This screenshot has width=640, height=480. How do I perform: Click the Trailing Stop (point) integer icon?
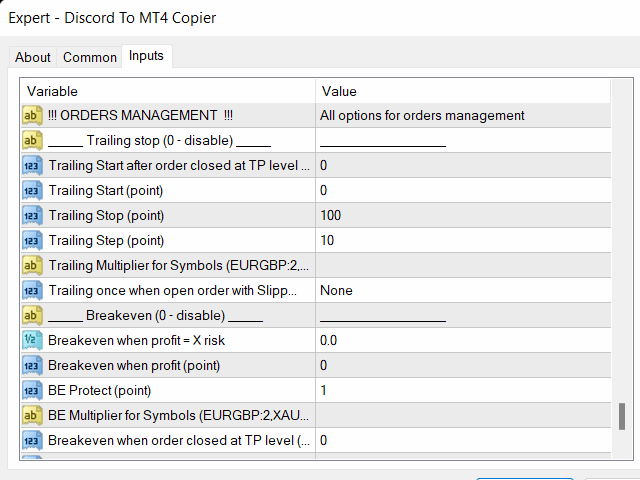32,216
